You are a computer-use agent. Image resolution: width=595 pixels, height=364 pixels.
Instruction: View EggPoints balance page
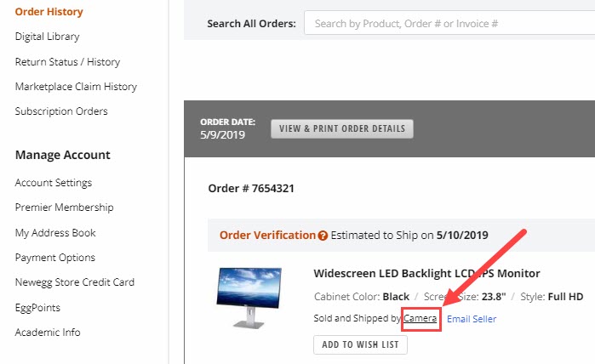tap(37, 308)
